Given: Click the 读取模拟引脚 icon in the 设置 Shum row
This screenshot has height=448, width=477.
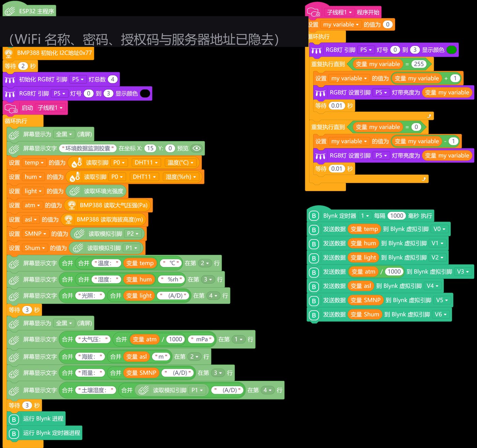Looking at the screenshot, I should click(78, 248).
